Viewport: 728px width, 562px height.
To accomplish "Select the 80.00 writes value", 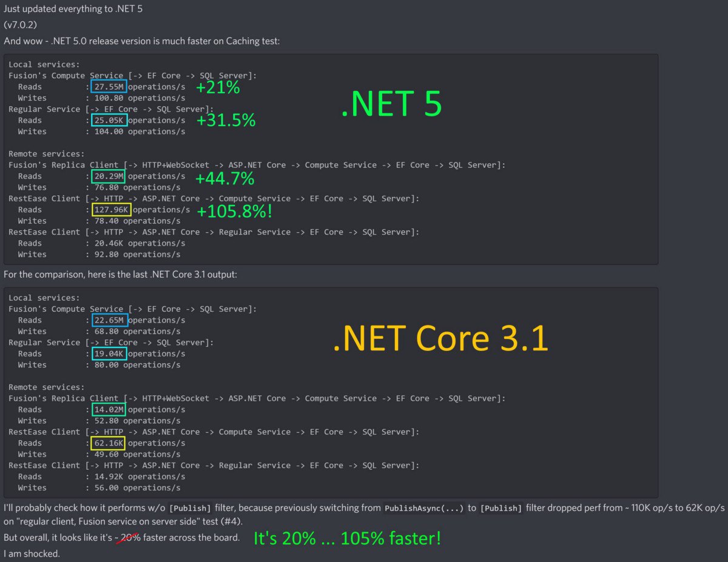I will point(105,365).
